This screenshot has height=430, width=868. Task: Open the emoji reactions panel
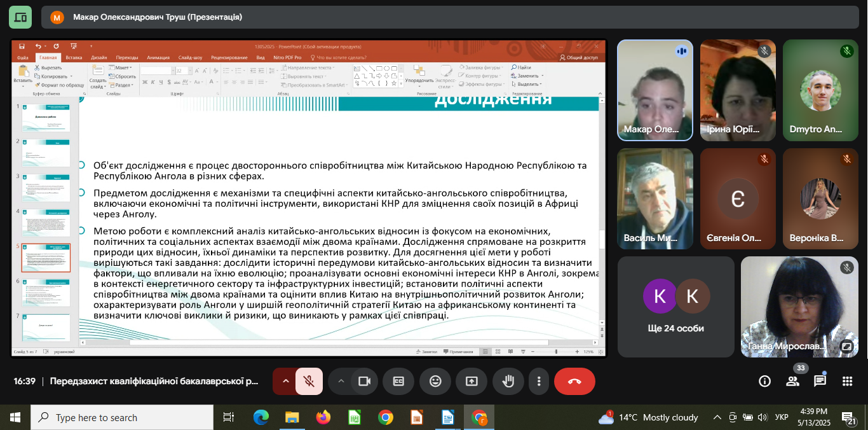pyautogui.click(x=435, y=381)
